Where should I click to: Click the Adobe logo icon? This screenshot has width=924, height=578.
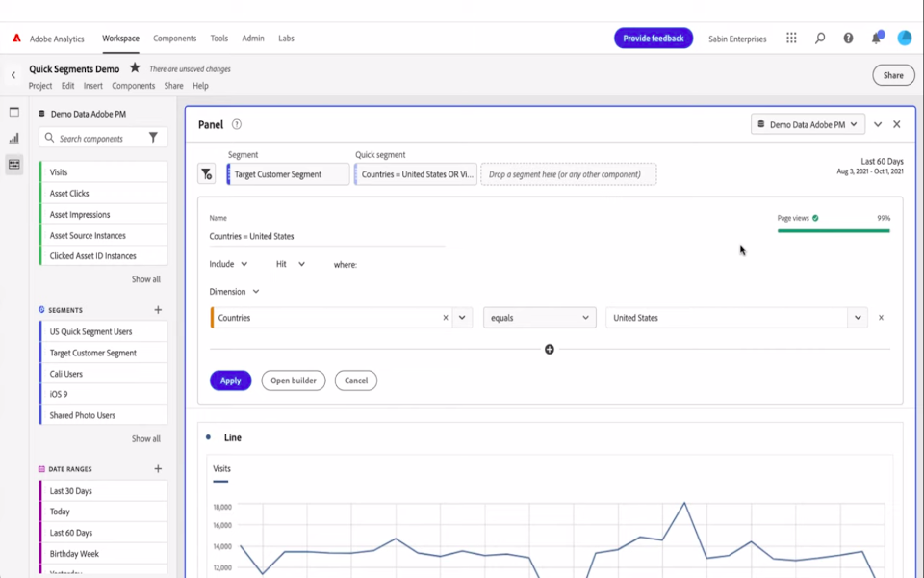point(16,39)
